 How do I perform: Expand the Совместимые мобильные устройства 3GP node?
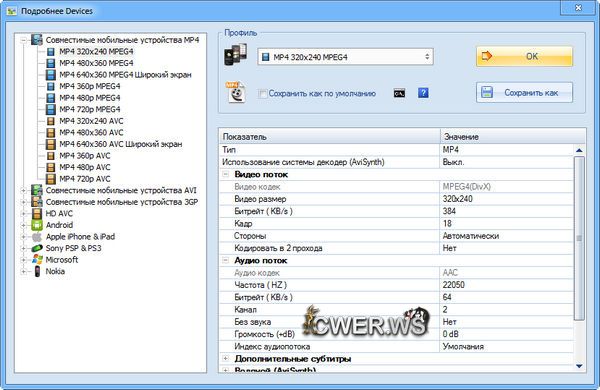click(24, 202)
